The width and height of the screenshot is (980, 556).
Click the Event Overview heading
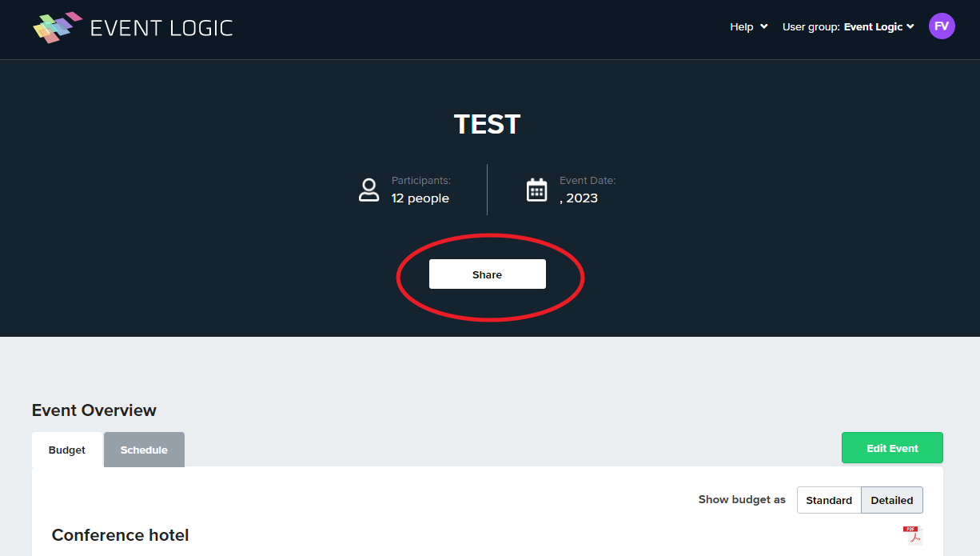94,410
